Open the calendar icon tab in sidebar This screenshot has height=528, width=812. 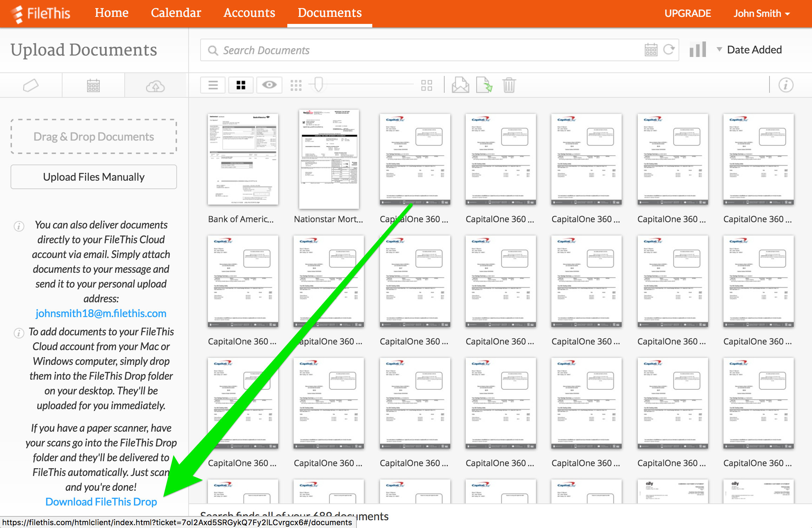click(x=93, y=85)
